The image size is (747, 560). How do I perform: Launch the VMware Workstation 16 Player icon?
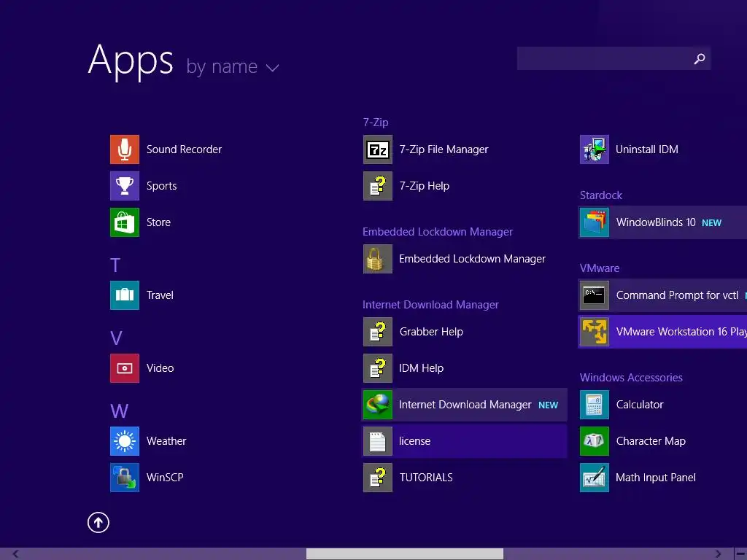[594, 332]
